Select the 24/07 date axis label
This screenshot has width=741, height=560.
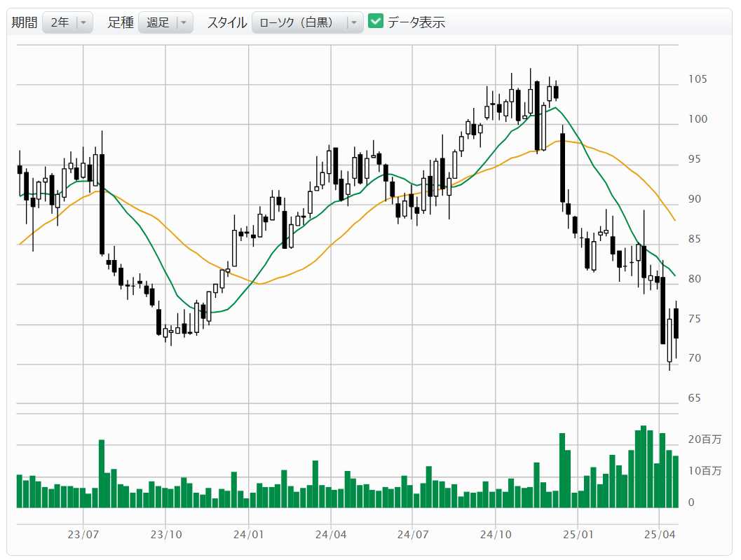413,534
